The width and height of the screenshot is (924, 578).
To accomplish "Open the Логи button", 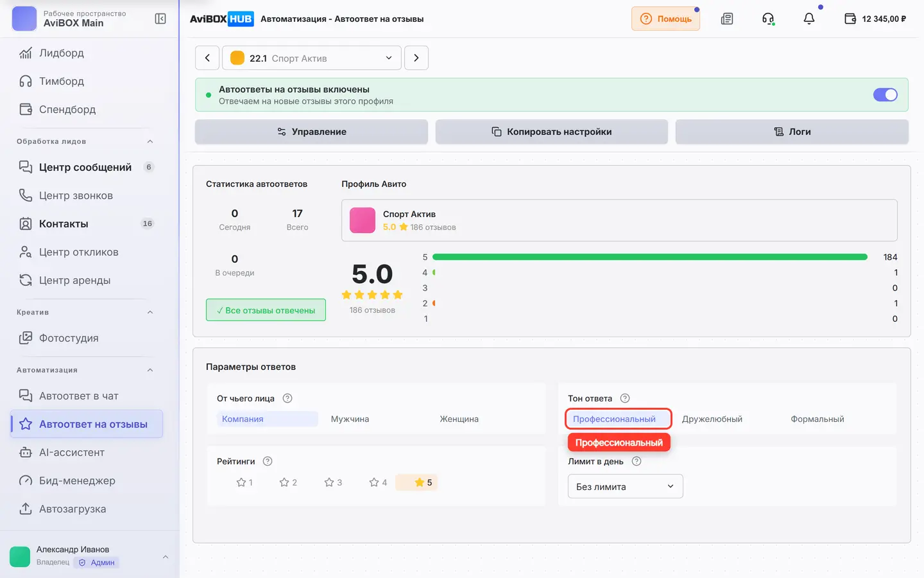I will (x=792, y=132).
